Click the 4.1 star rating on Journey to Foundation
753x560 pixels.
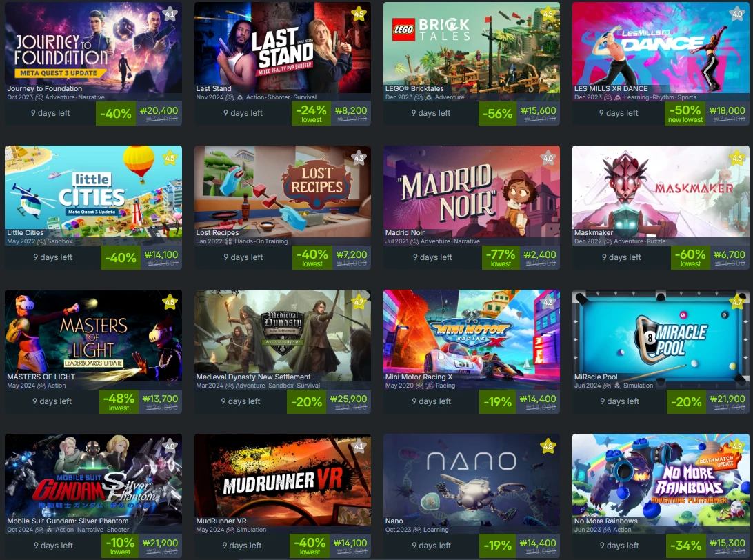tap(170, 14)
